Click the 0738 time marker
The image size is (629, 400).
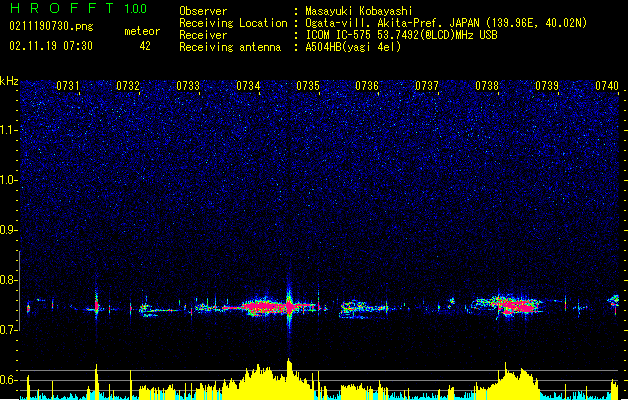[x=487, y=86]
